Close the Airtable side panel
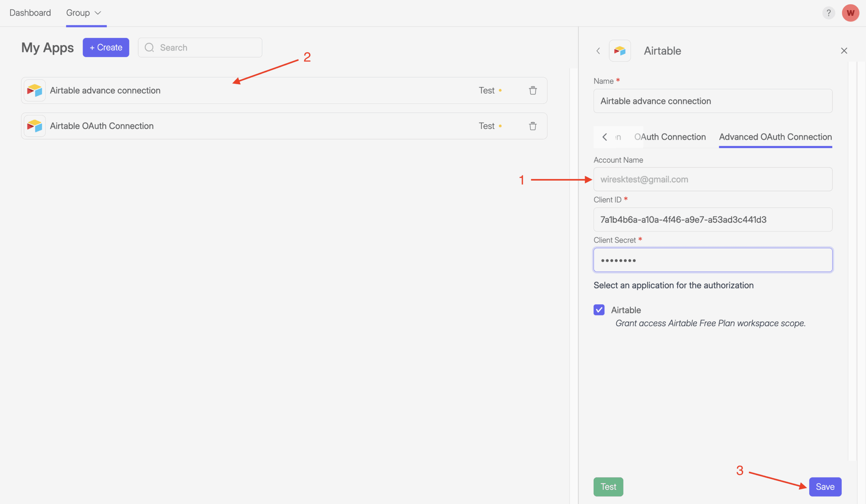The height and width of the screenshot is (504, 866). coord(844,51)
